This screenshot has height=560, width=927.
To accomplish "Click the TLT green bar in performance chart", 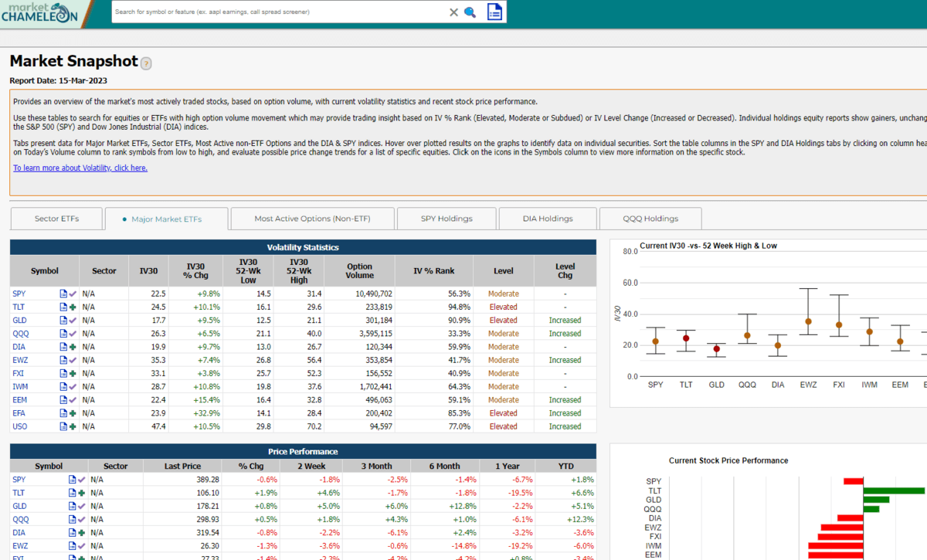I will tap(894, 490).
